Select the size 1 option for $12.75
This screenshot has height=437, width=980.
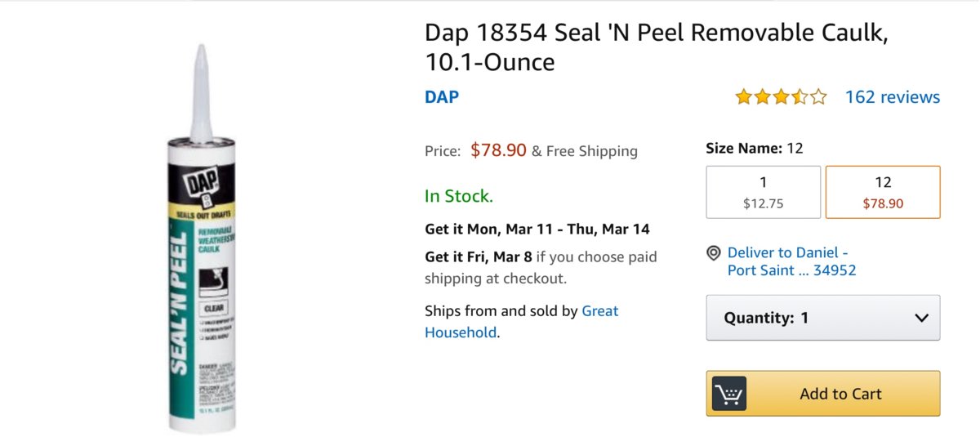pos(763,192)
